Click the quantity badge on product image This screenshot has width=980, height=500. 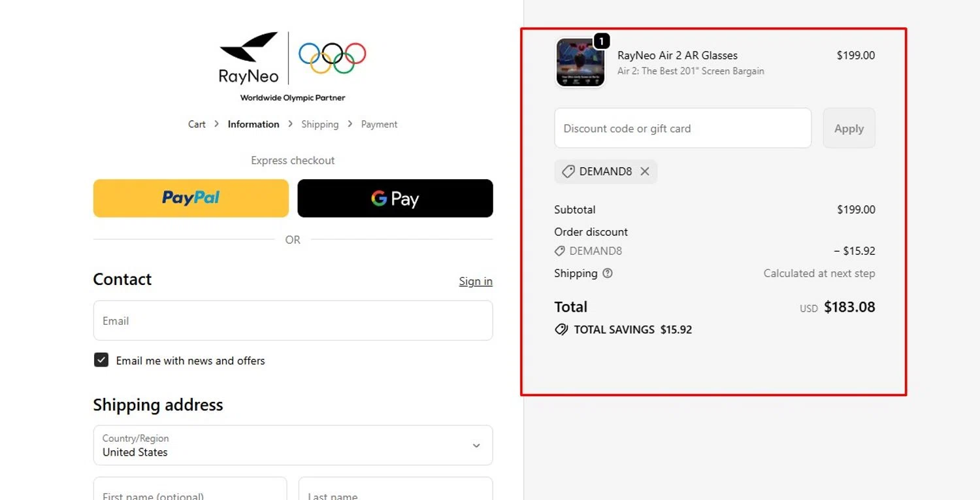(x=601, y=41)
